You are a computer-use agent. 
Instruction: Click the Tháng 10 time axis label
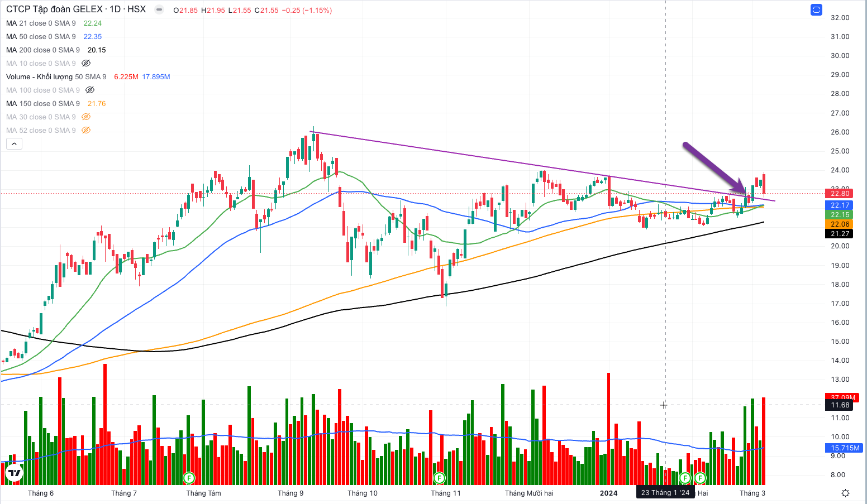pyautogui.click(x=363, y=493)
